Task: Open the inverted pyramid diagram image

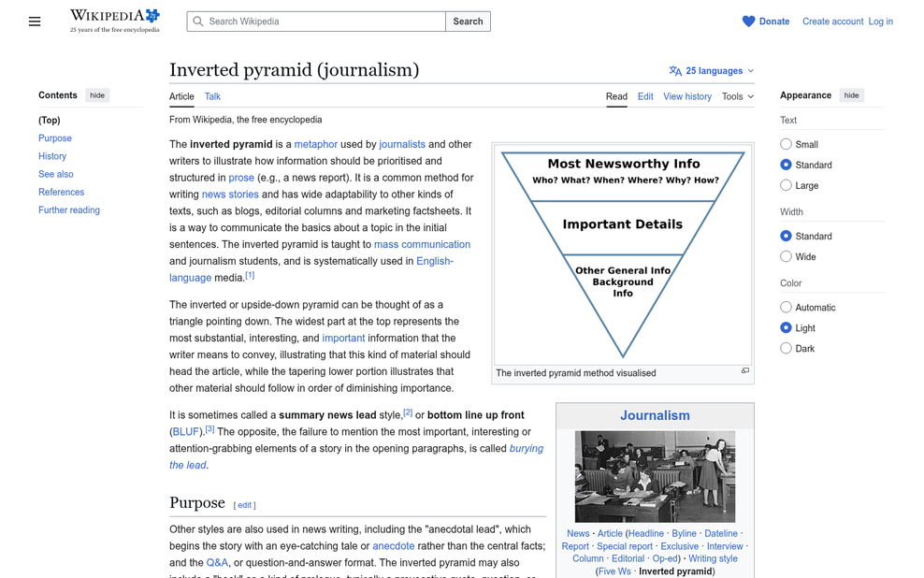Action: (x=623, y=254)
